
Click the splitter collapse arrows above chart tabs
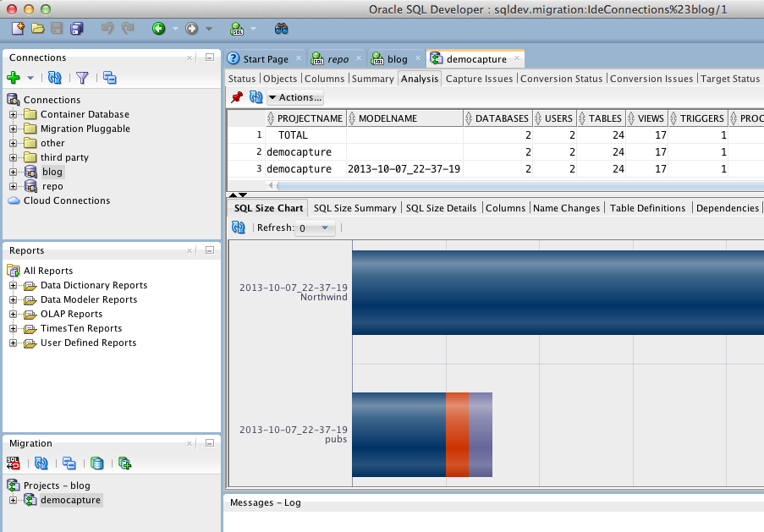click(238, 195)
